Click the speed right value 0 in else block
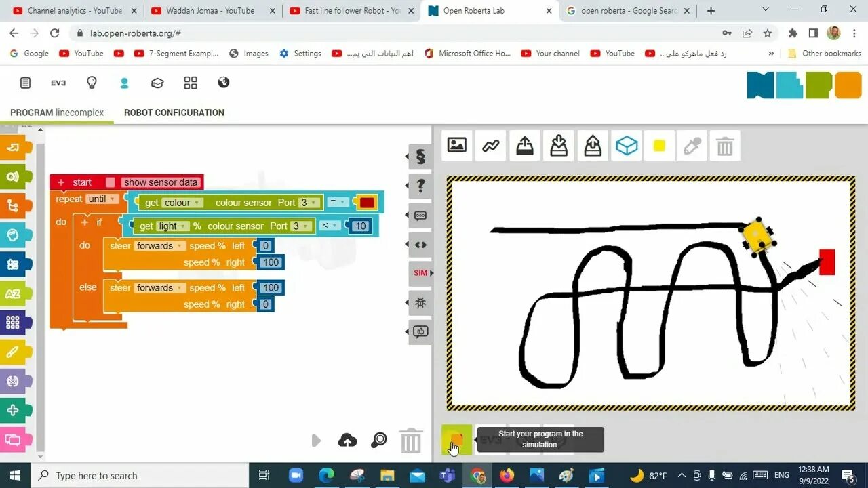 pyautogui.click(x=266, y=305)
